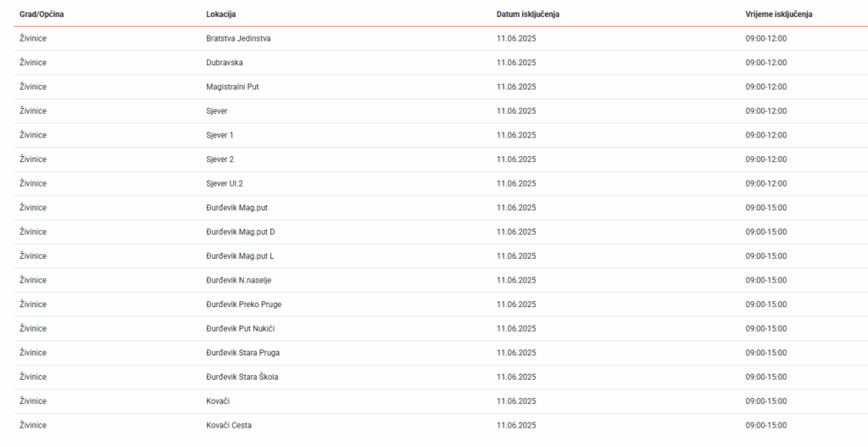Viewport: 868px width, 447px height.
Task: Click the Đurđevik Stara Škola location
Action: click(242, 377)
